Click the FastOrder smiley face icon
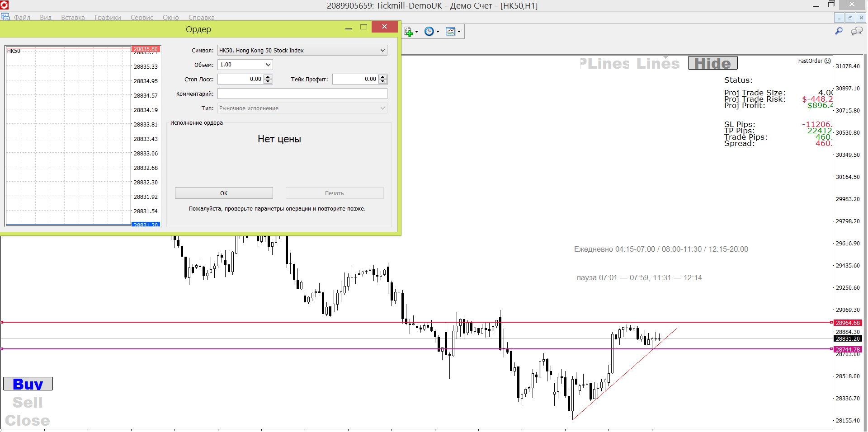 coord(828,61)
